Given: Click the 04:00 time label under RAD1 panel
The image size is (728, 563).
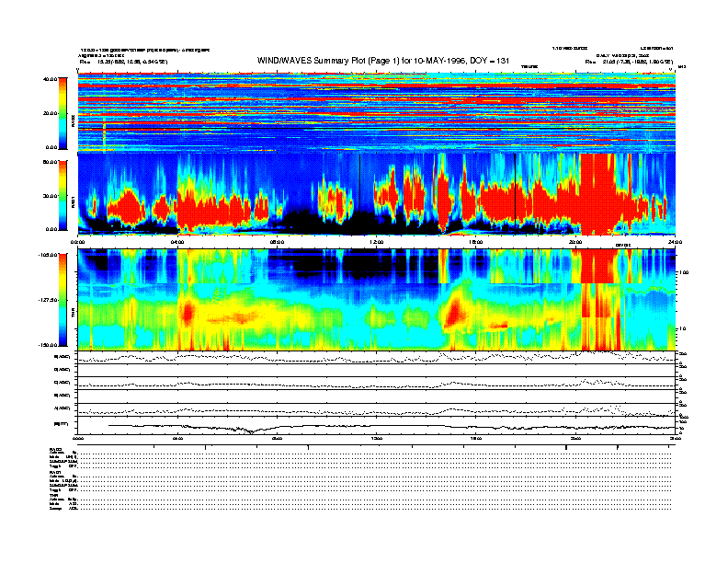Looking at the screenshot, I should 177,242.
